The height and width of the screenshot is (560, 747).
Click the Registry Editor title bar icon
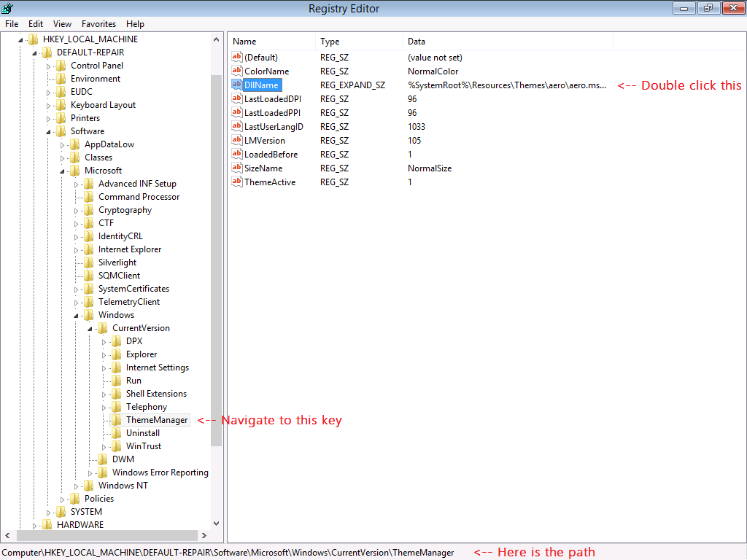tap(8, 8)
